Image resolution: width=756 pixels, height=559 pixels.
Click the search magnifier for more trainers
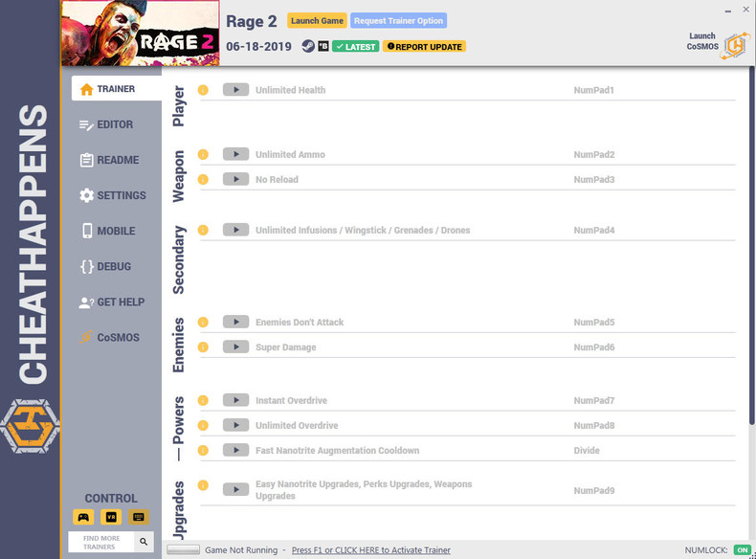[x=144, y=542]
